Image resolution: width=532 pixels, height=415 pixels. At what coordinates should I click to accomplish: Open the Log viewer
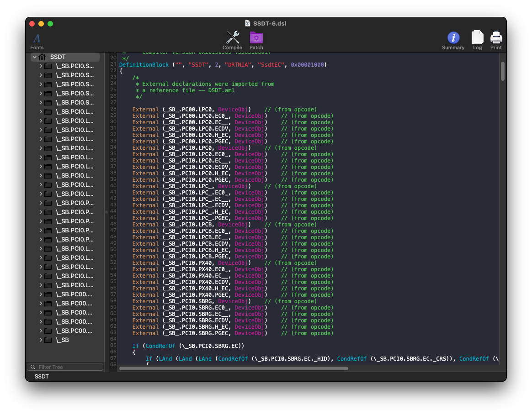(x=477, y=38)
